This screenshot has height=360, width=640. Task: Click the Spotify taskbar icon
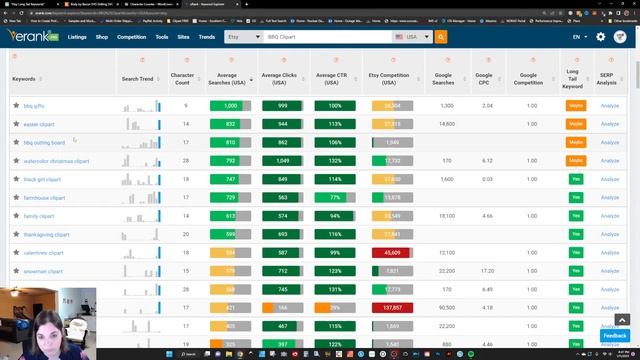[x=471, y=354]
